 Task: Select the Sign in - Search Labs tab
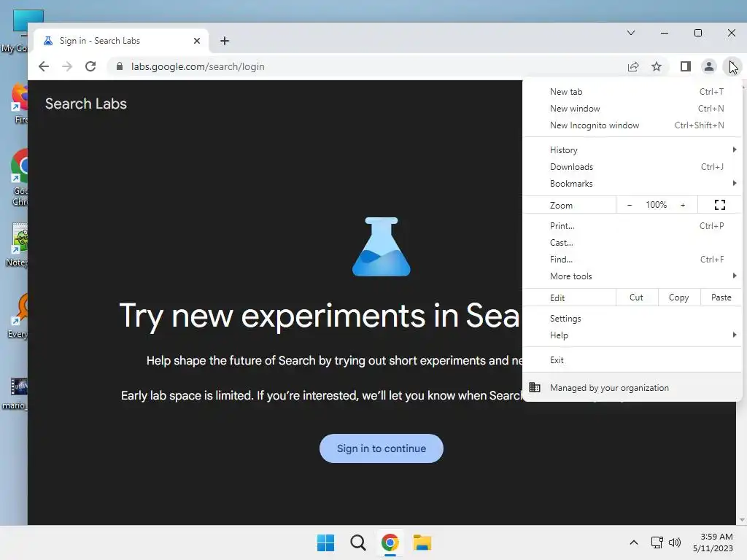[x=122, y=41]
